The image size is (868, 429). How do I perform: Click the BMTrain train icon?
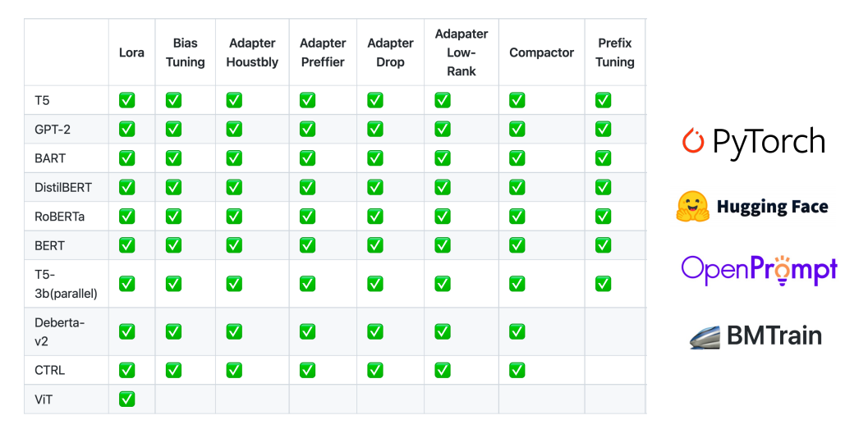[705, 335]
